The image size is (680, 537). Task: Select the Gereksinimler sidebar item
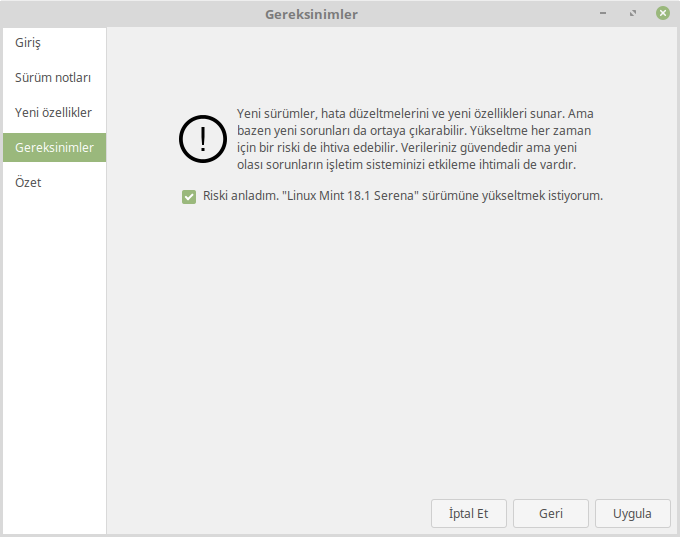[54, 147]
